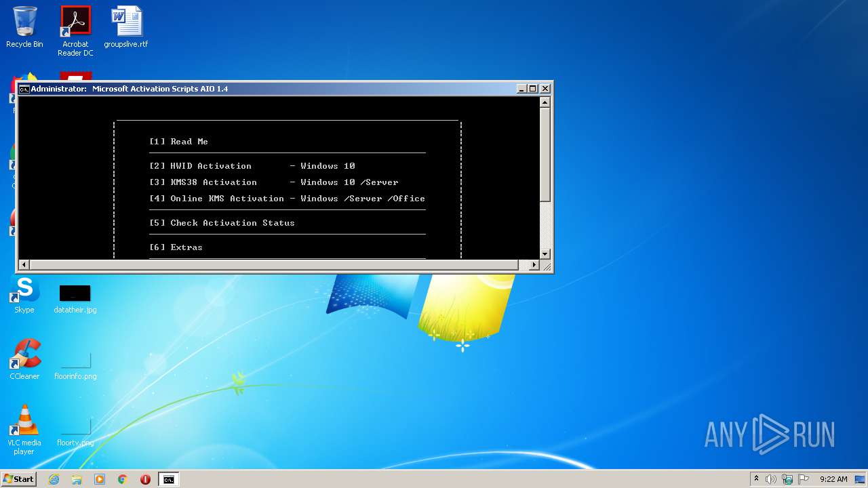Image resolution: width=868 pixels, height=488 pixels.
Task: Click vertical scrollbar up arrow
Action: coord(545,102)
